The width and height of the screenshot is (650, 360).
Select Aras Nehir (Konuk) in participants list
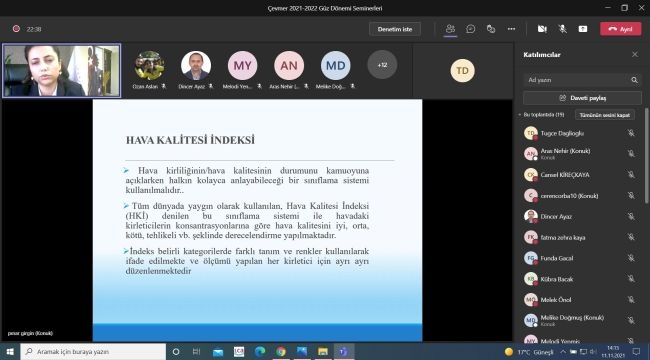[x=579, y=153]
